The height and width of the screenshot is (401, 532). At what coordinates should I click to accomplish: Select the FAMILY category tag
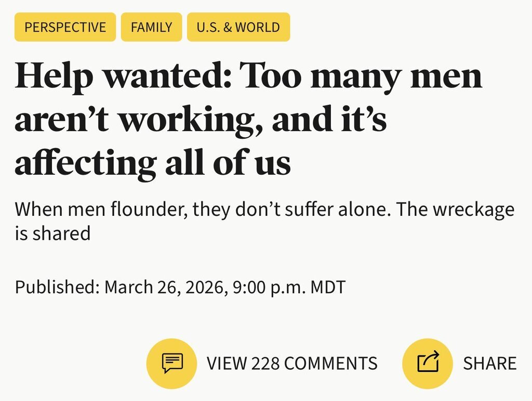(x=151, y=27)
